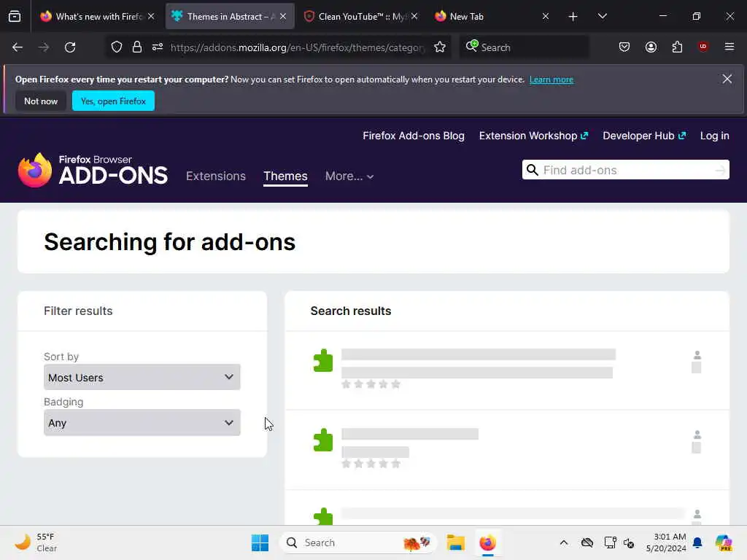Dismiss the restart notification bar
The image size is (747, 560).
[x=727, y=79]
